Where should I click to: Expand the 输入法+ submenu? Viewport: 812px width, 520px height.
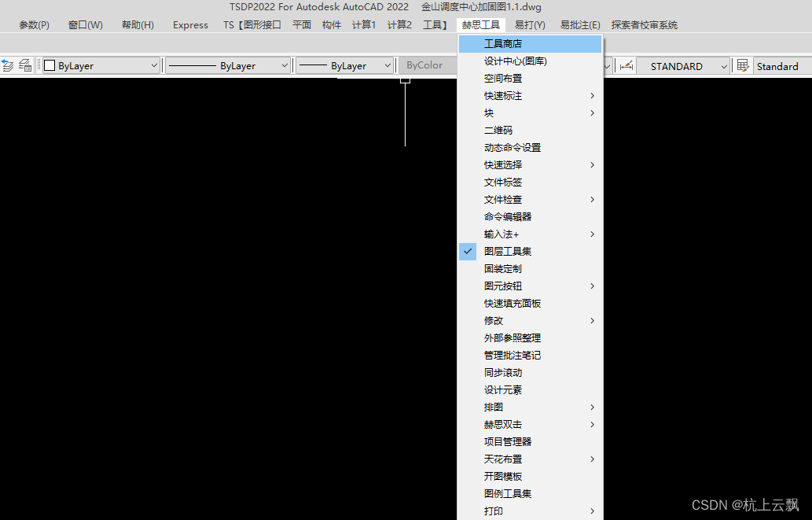click(531, 234)
